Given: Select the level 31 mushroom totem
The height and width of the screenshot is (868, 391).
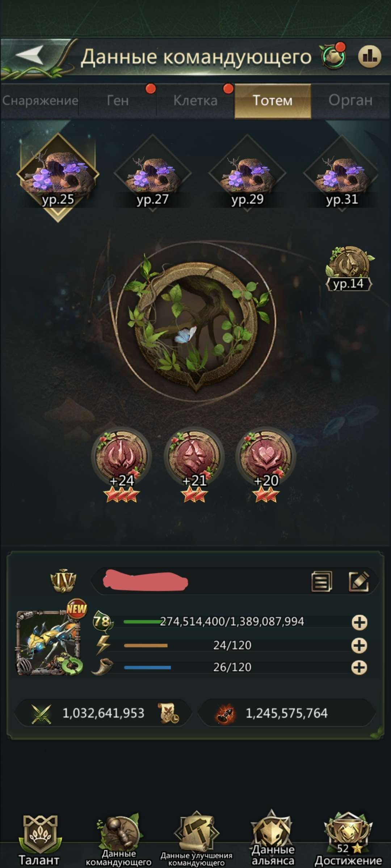Looking at the screenshot, I should (342, 174).
